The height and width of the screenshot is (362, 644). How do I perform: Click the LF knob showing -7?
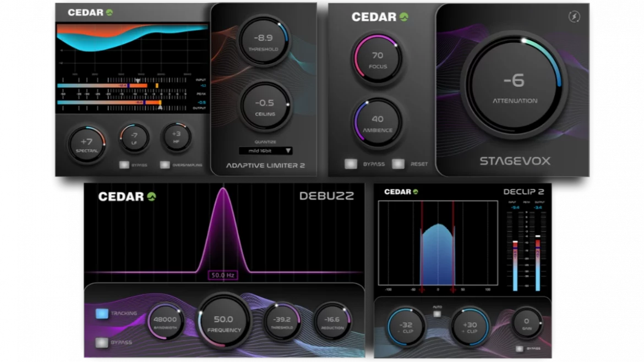(x=134, y=138)
